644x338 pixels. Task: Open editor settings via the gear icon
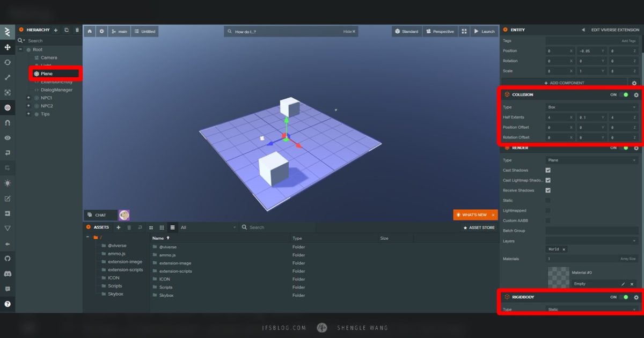[x=101, y=31]
